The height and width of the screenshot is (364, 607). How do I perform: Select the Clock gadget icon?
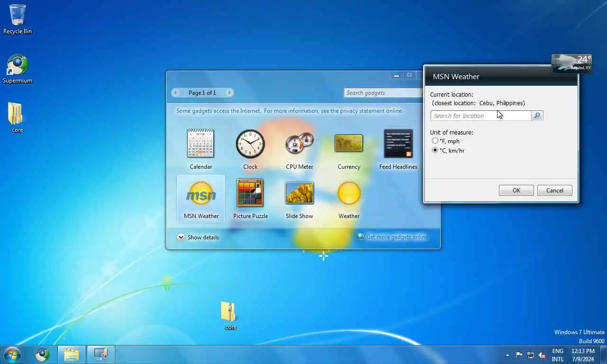(250, 144)
